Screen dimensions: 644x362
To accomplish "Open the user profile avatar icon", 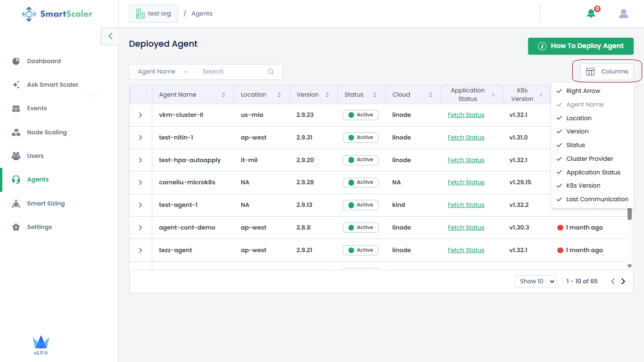I will click(623, 14).
